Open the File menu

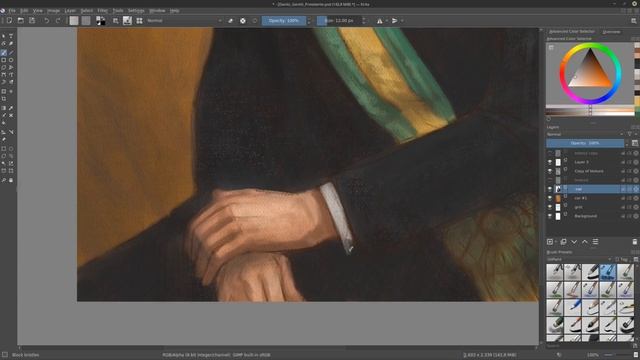12,11
